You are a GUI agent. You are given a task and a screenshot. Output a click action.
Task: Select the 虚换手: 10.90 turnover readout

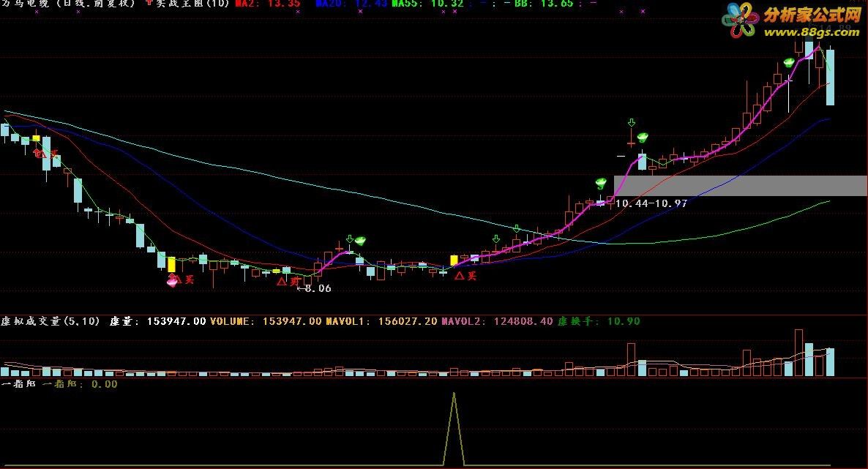pyautogui.click(x=599, y=321)
